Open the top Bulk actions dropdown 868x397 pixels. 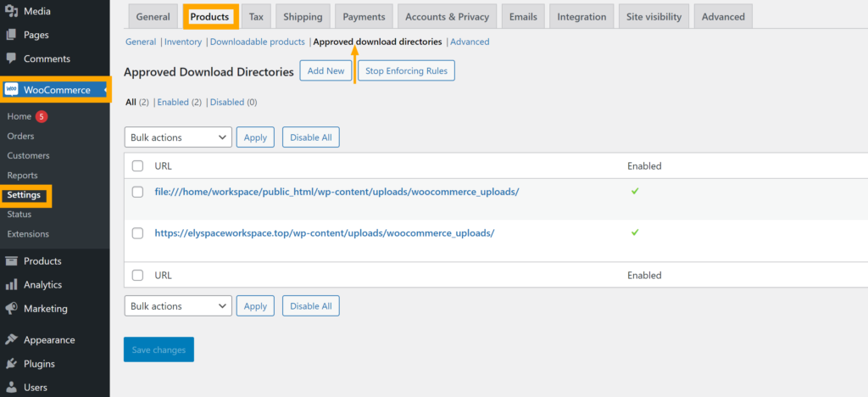coord(178,137)
